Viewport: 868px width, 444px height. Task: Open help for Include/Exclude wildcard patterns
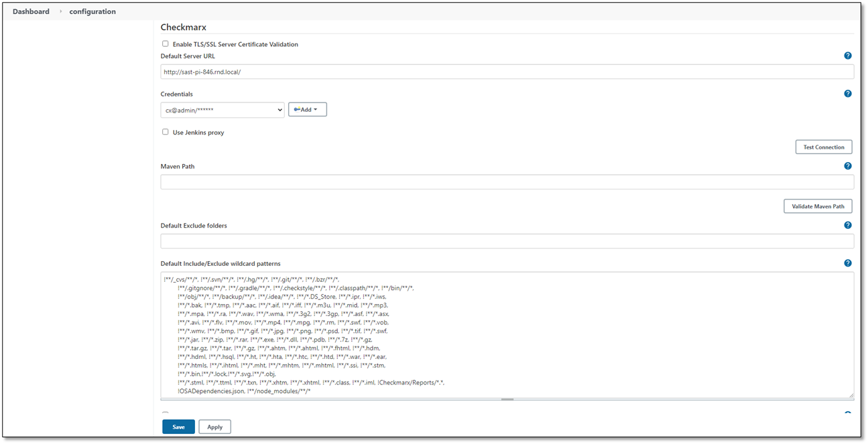848,263
